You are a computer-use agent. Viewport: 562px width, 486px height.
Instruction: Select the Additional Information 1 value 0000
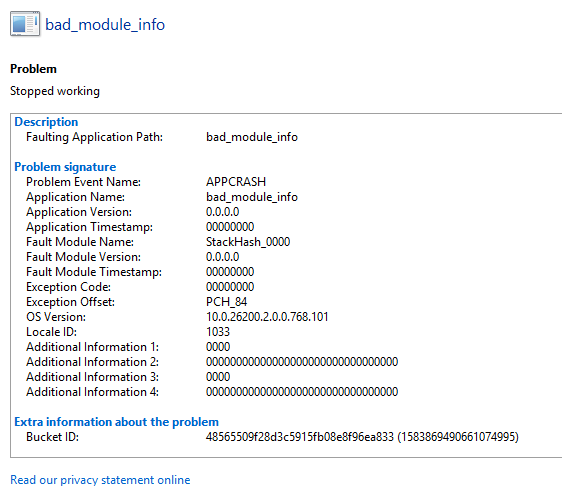(x=218, y=347)
